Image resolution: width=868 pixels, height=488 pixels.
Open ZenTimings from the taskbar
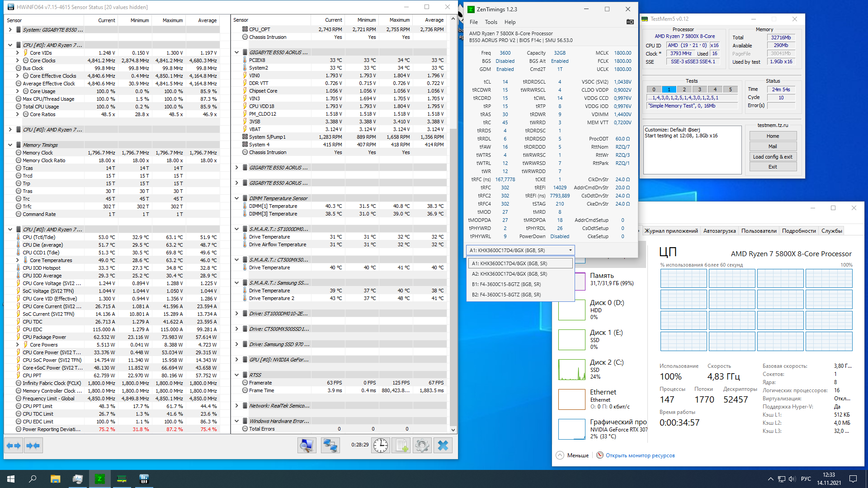click(x=100, y=479)
